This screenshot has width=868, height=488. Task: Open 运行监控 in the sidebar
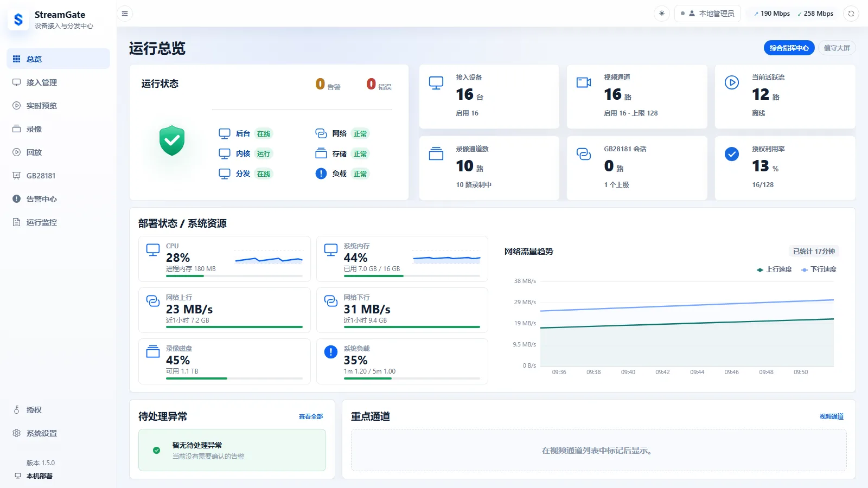point(58,222)
